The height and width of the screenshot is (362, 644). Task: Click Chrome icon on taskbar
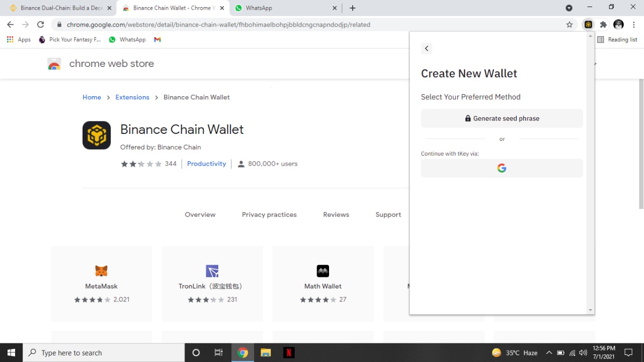[x=243, y=352]
